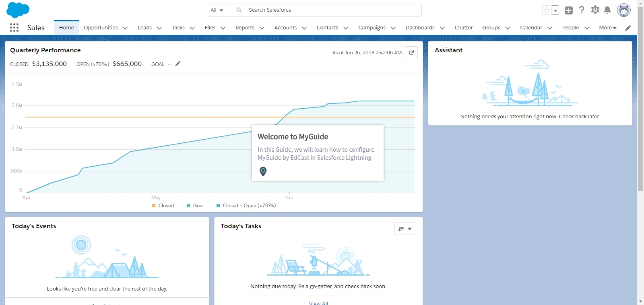
Task: Focus the Search Salesforce field
Action: pos(325,10)
